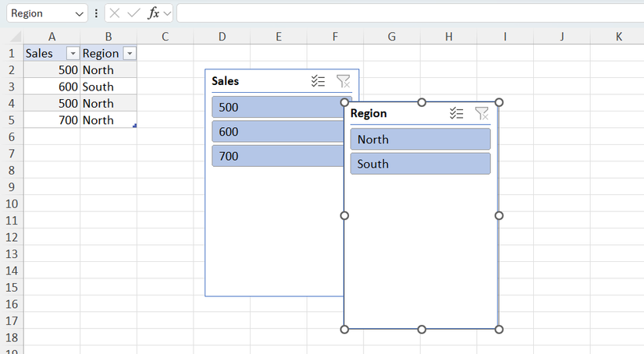
Task: Open the Region column filter dropdown
Action: tap(130, 54)
